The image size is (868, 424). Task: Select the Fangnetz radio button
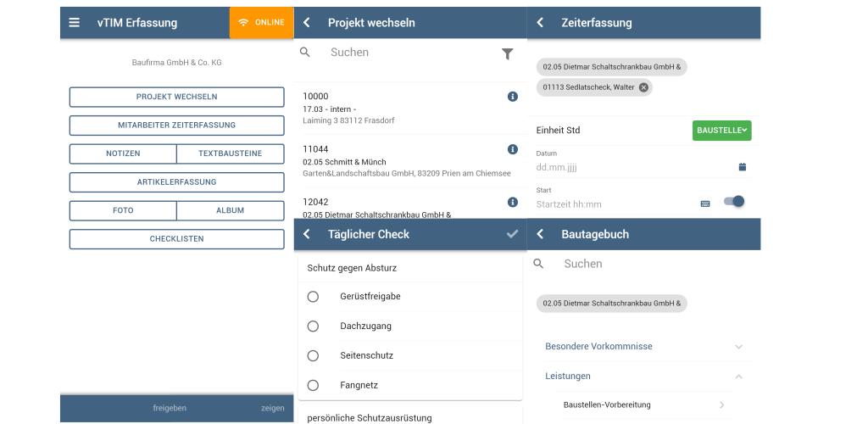(313, 385)
